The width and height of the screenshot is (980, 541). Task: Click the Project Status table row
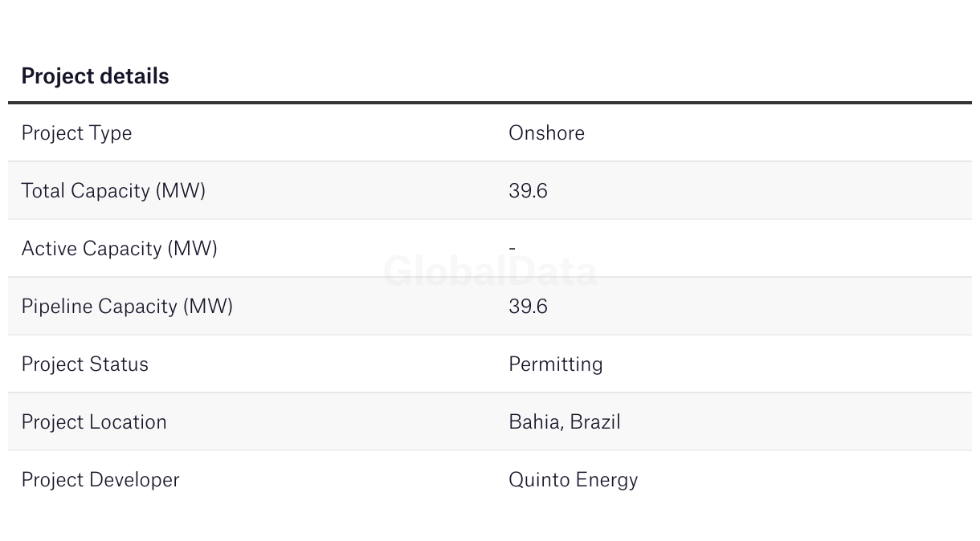pyautogui.click(x=490, y=364)
